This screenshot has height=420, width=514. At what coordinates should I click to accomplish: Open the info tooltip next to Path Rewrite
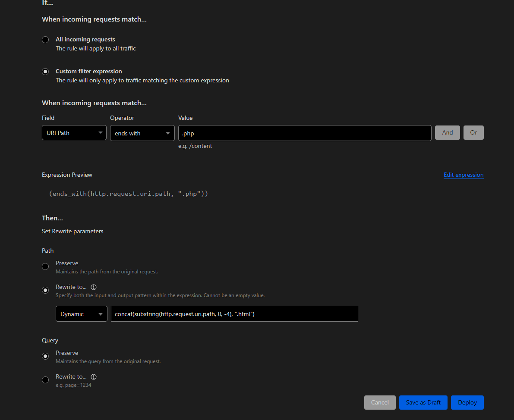[94, 287]
